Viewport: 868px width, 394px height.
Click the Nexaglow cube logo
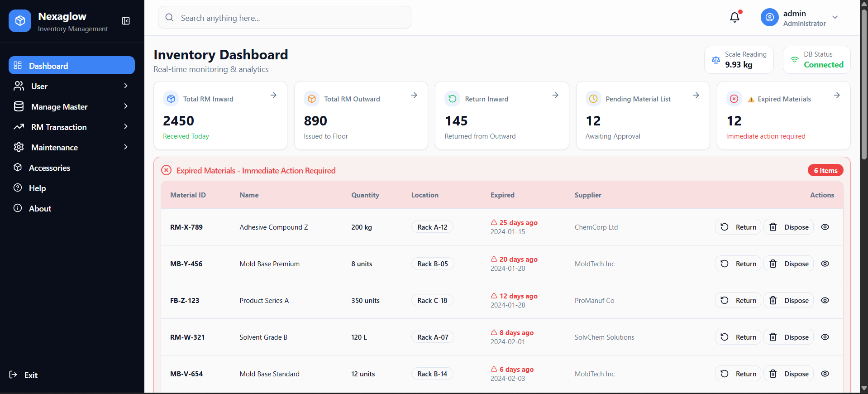click(20, 21)
